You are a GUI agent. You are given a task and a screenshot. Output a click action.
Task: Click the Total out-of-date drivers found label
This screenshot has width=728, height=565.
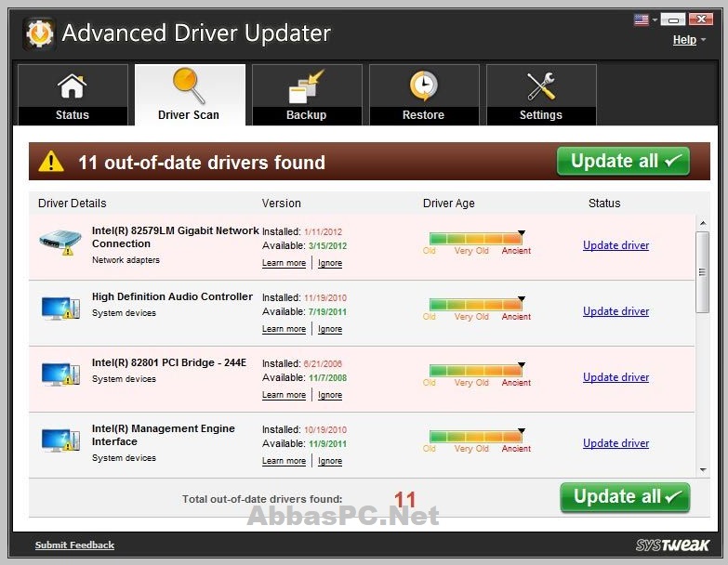pos(262,499)
